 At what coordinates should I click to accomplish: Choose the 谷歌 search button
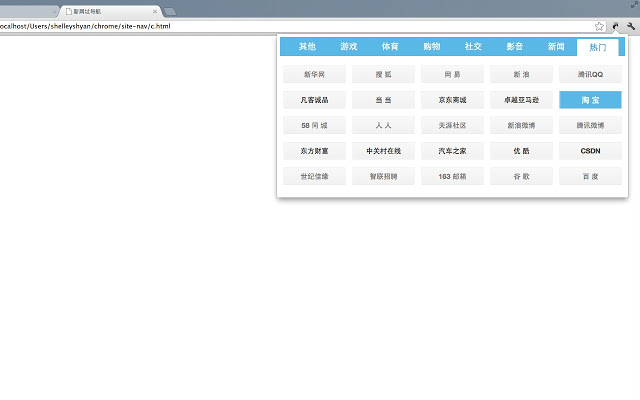point(521,176)
